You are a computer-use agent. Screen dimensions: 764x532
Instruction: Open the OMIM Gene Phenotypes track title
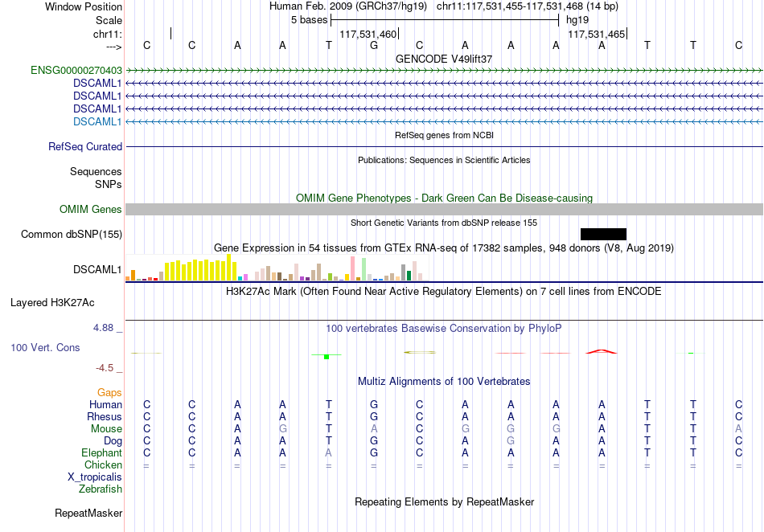point(444,198)
